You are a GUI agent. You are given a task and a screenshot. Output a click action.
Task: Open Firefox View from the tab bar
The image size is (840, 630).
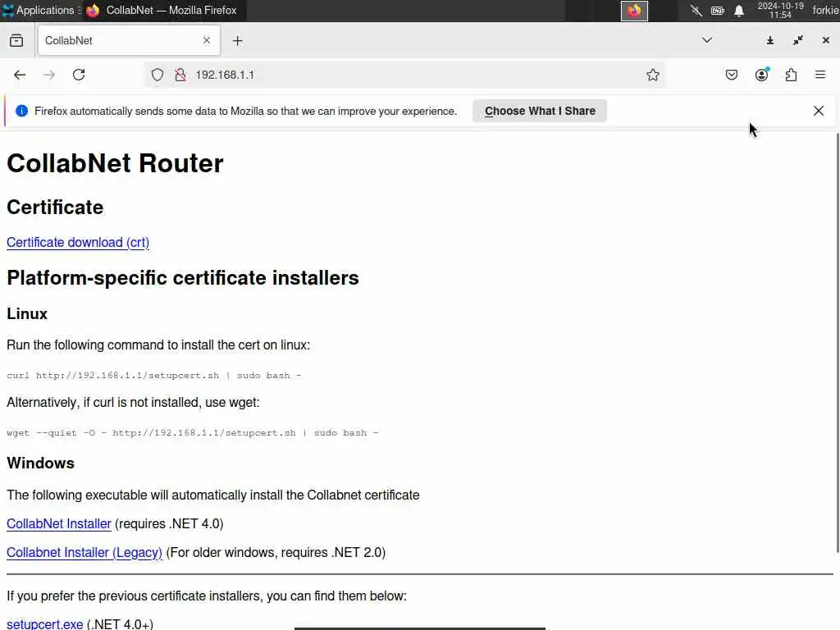pos(16,41)
